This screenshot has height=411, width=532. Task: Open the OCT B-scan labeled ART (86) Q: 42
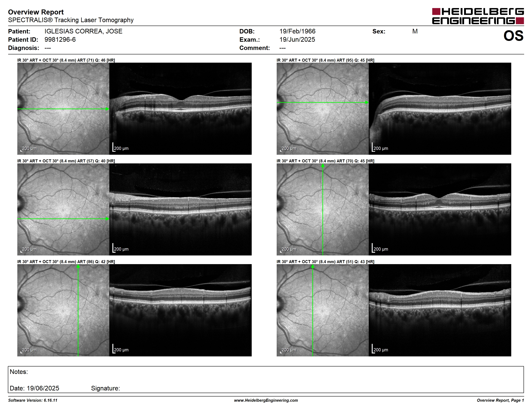point(180,310)
